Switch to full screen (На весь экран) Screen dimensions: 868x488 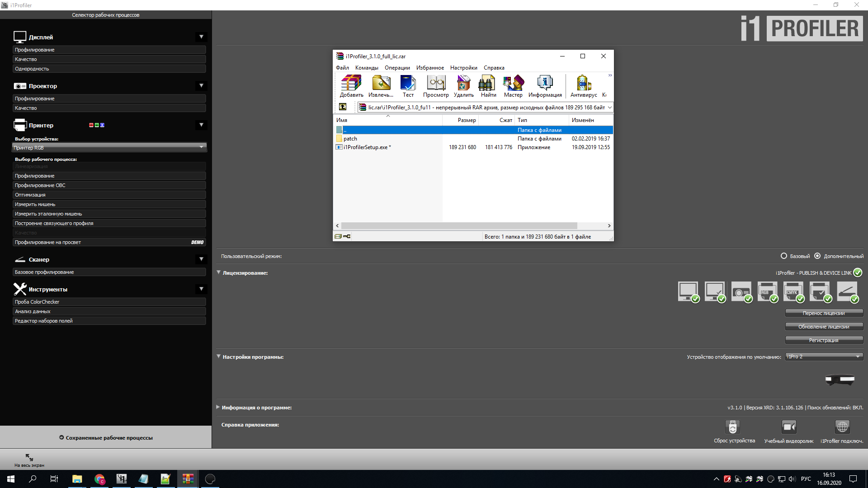click(29, 460)
